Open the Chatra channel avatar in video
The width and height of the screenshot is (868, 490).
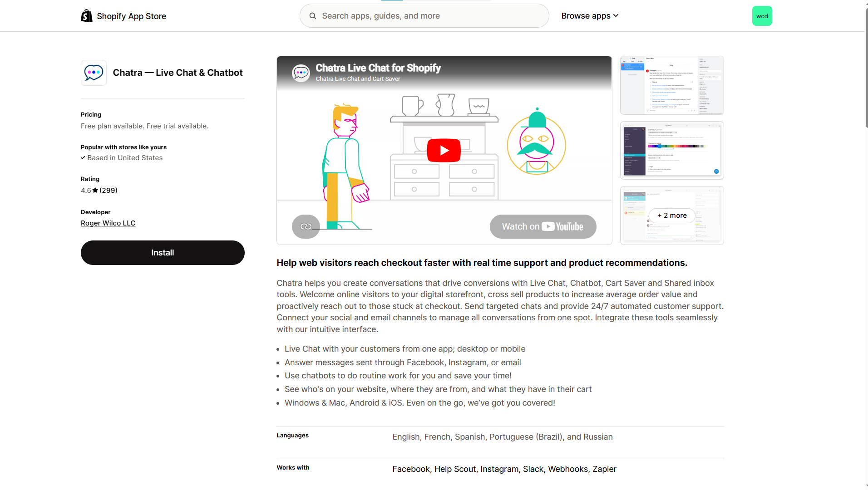pos(301,73)
